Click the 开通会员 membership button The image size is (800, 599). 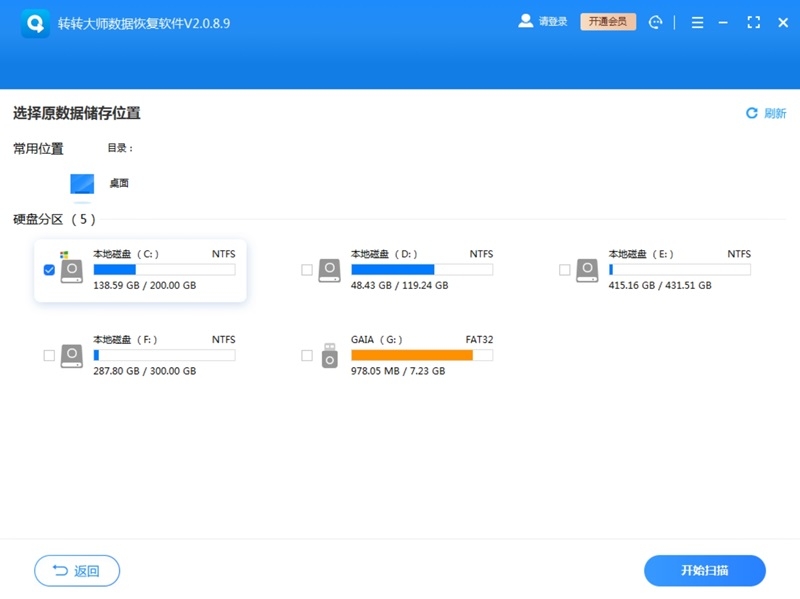(x=608, y=21)
